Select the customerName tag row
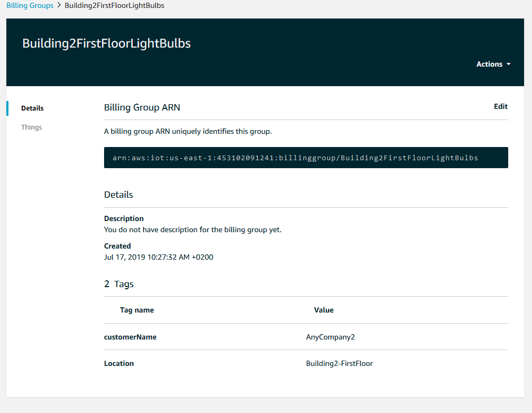532x413 pixels. (130, 337)
